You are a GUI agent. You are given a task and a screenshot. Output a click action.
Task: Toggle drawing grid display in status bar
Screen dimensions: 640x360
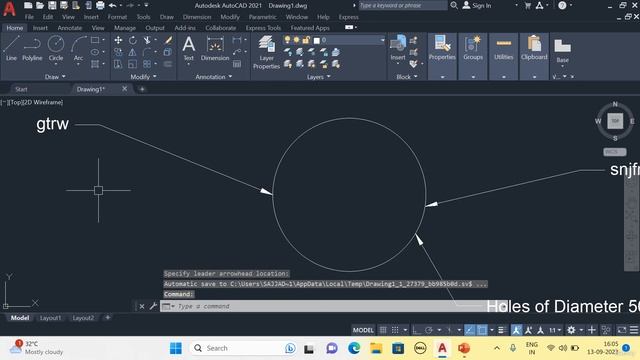coord(383,330)
